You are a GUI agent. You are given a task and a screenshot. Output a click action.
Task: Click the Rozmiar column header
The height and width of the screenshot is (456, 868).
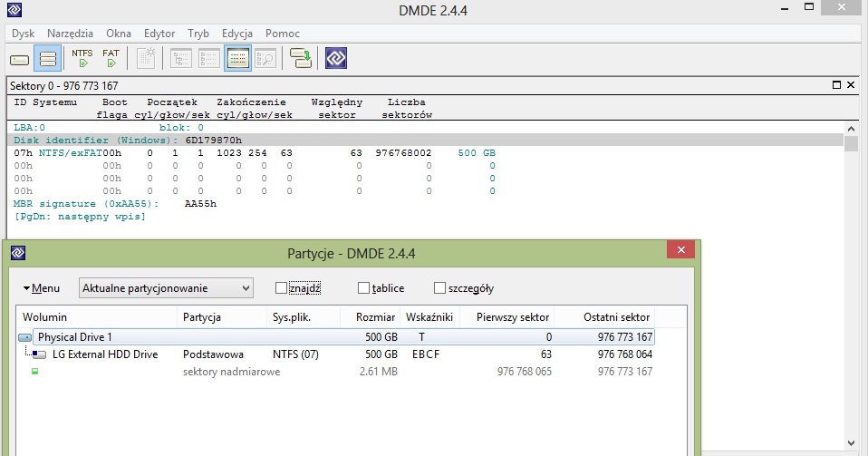coord(370,317)
